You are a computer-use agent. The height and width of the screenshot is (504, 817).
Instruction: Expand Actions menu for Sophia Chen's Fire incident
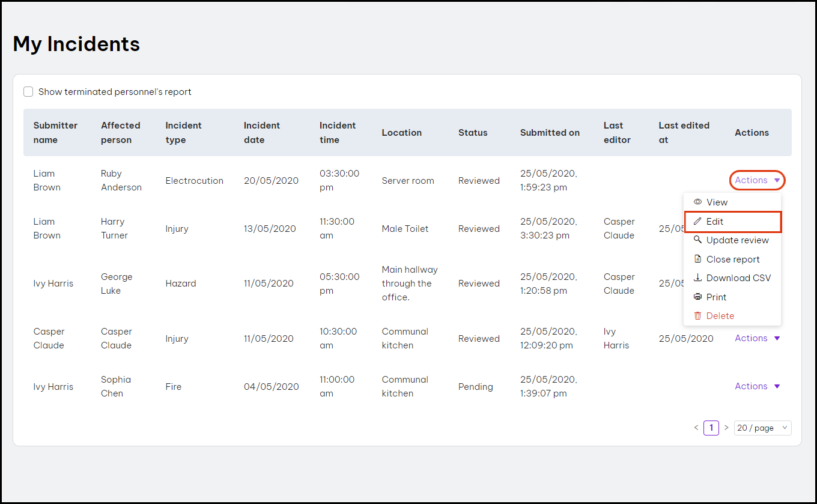pyautogui.click(x=757, y=386)
